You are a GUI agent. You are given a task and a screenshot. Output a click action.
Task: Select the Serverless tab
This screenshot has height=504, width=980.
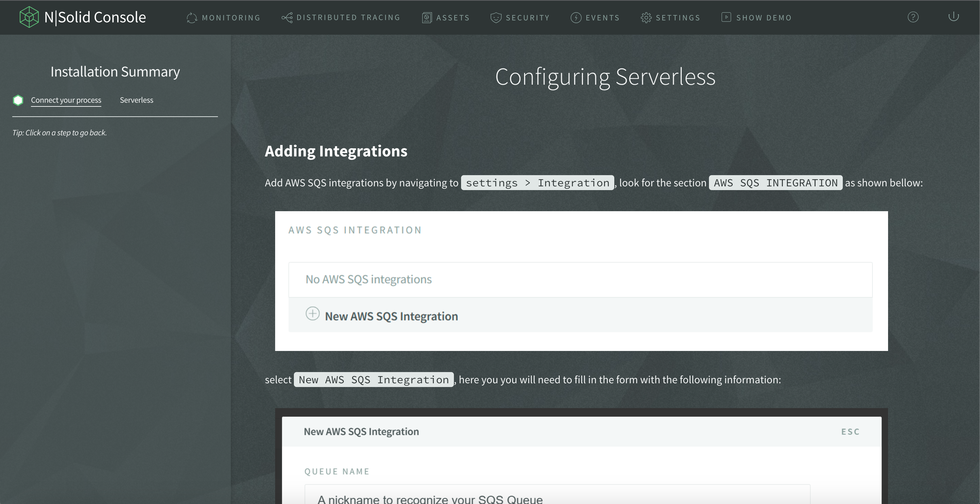coord(136,100)
